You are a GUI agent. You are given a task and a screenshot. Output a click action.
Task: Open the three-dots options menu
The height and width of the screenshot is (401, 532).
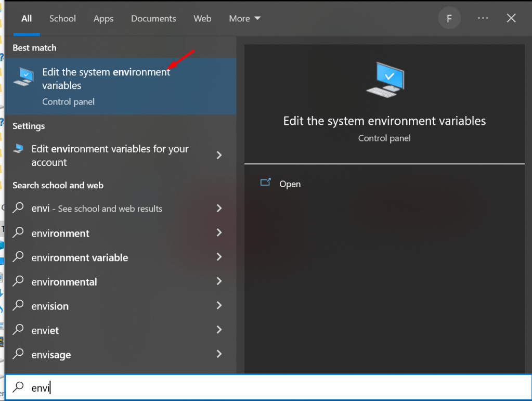483,18
